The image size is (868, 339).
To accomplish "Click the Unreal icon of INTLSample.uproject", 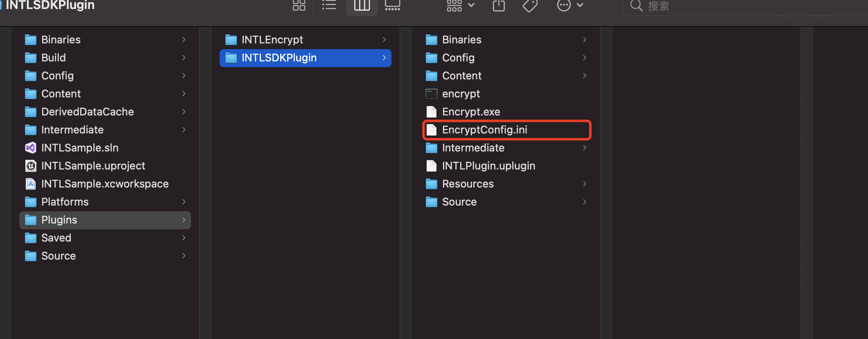I will click(x=31, y=166).
